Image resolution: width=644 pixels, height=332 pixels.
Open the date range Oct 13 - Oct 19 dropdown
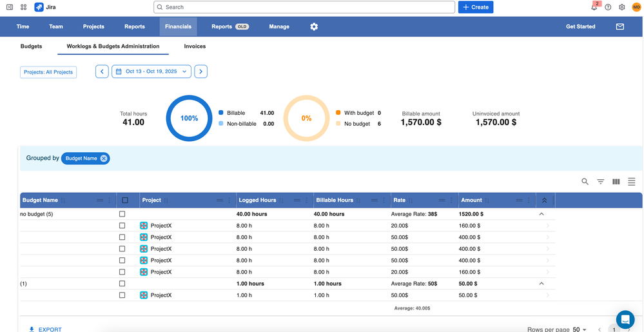pos(151,72)
